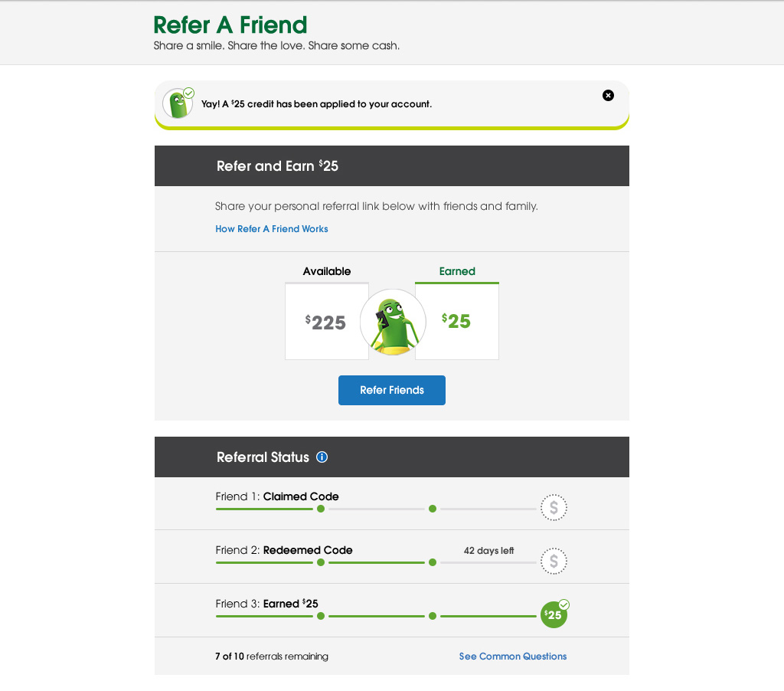
Task: Dismiss the $25 credit notification banner
Action: point(608,96)
